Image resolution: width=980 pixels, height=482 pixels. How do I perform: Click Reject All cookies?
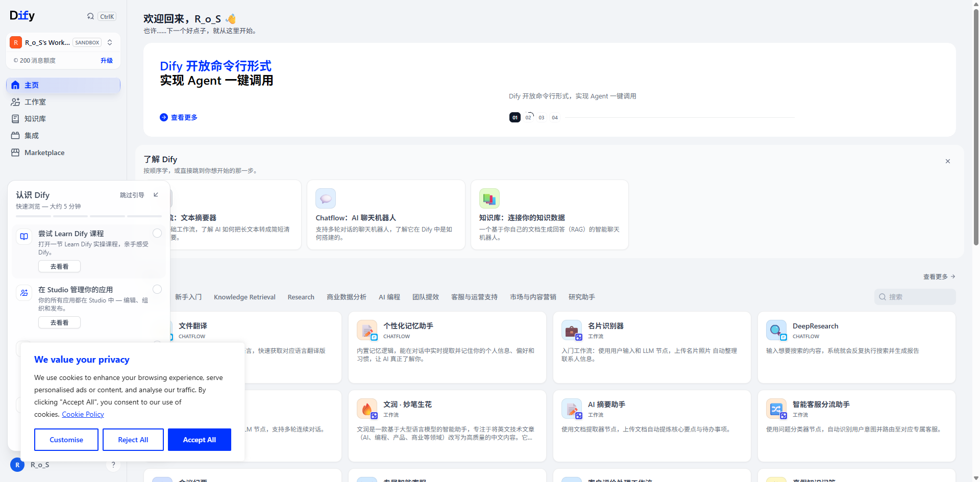click(133, 440)
